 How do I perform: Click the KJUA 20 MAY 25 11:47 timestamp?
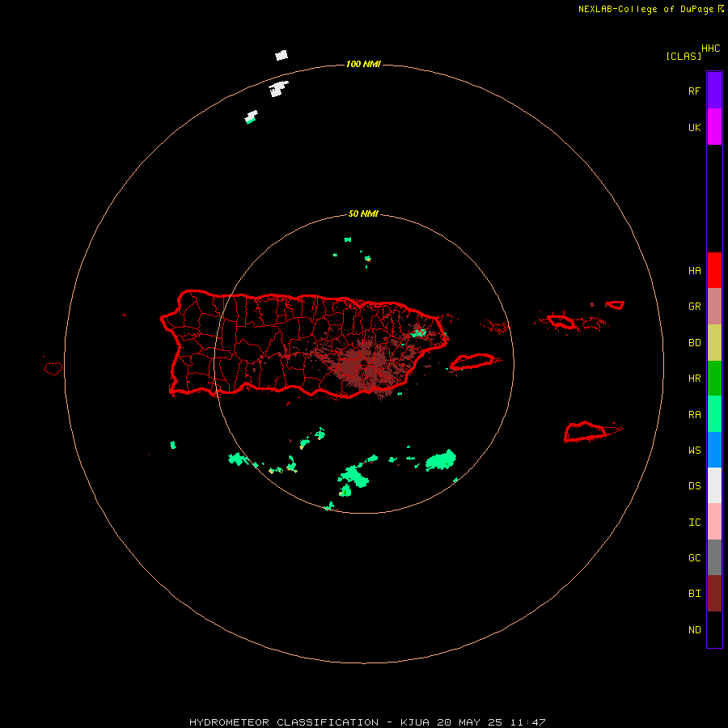click(x=472, y=722)
